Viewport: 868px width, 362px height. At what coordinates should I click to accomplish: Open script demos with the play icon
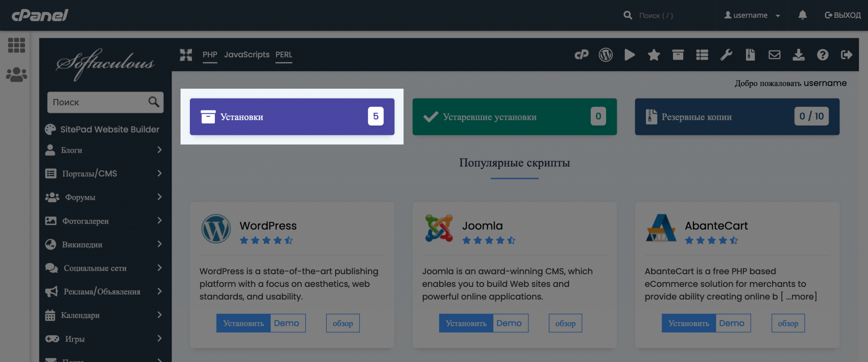coord(630,55)
